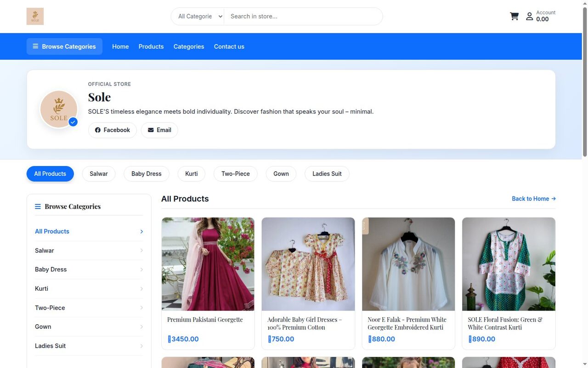
Task: Select the Kurti filter pill
Action: click(192, 174)
